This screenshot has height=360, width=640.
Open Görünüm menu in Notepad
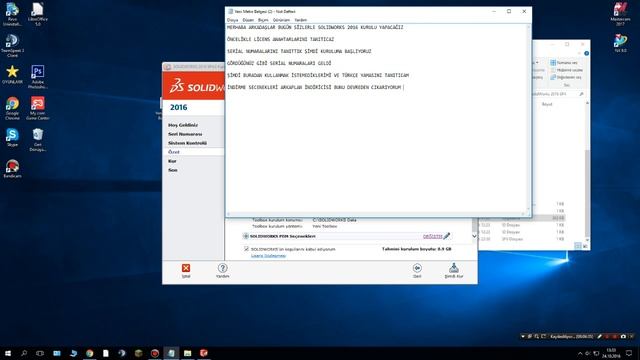[281, 20]
